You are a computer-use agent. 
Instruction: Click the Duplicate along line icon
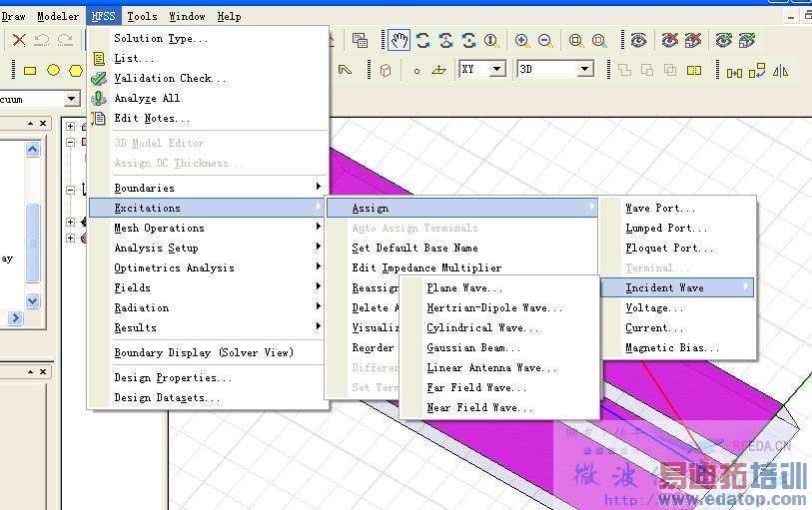757,70
